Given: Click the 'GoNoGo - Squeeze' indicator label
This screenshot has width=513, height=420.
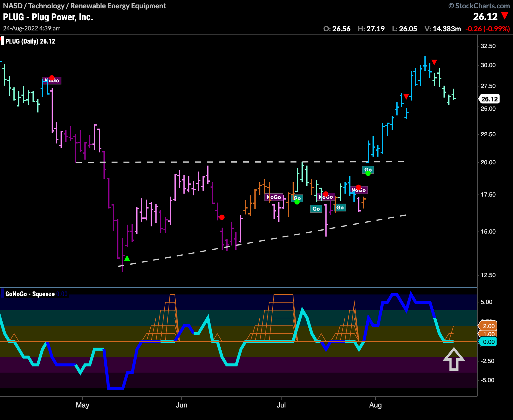Looking at the screenshot, I should 30,294.
